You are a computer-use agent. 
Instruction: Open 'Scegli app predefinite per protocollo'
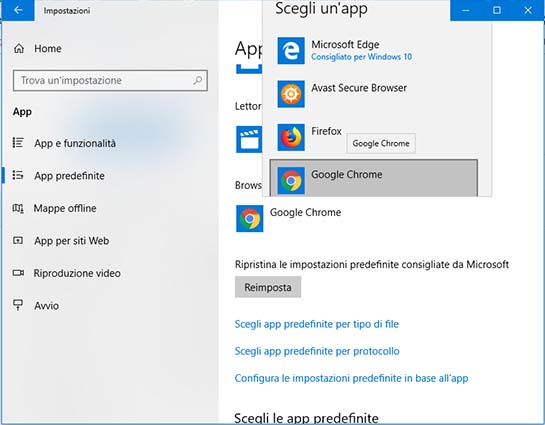coord(317,351)
